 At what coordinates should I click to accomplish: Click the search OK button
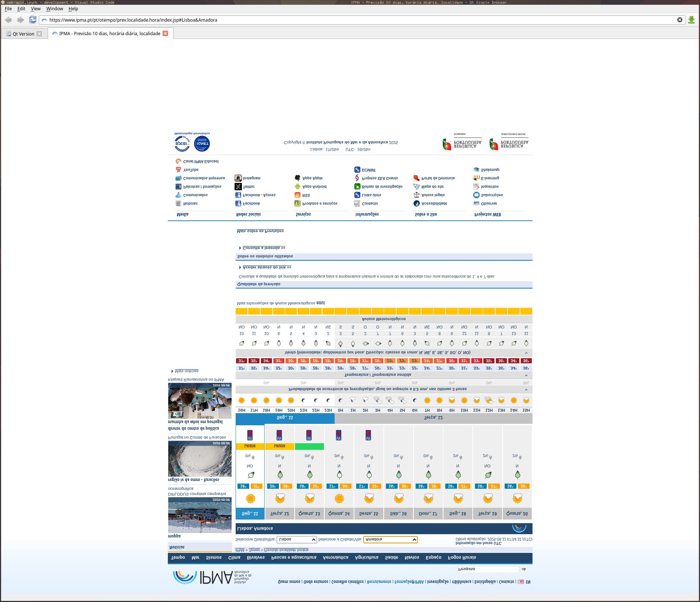pos(524,569)
